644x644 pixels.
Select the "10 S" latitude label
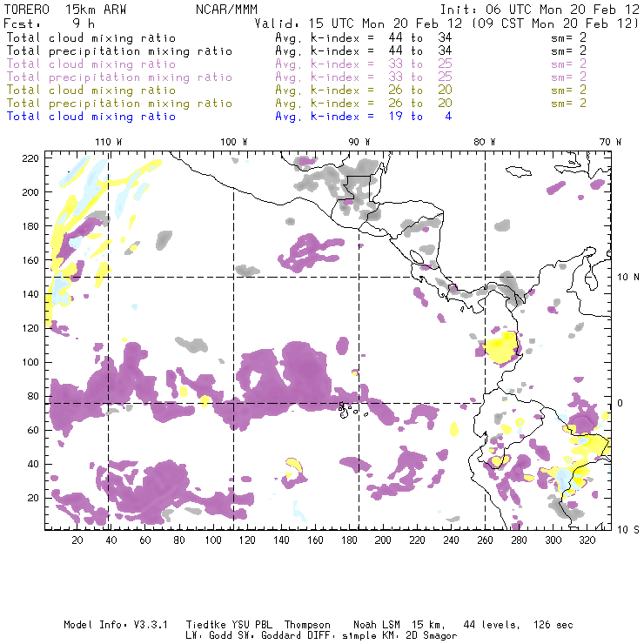click(628, 530)
